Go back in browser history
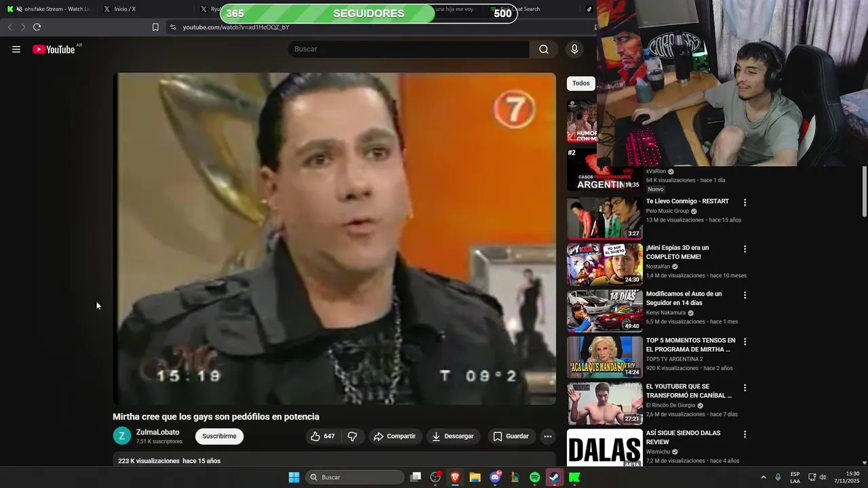868x488 pixels. 9,27
